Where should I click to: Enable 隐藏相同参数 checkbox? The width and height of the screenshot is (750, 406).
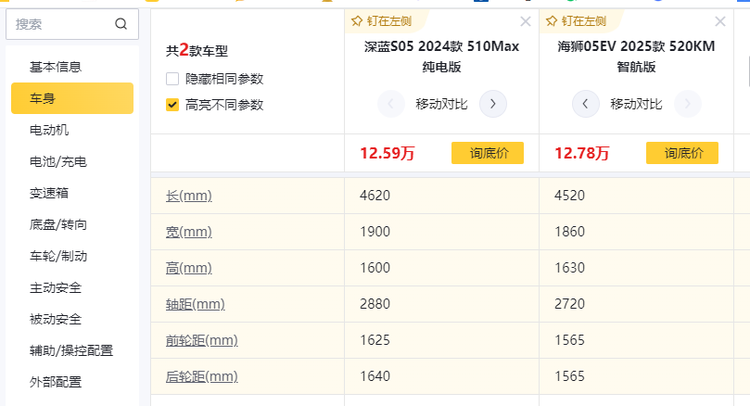173,79
